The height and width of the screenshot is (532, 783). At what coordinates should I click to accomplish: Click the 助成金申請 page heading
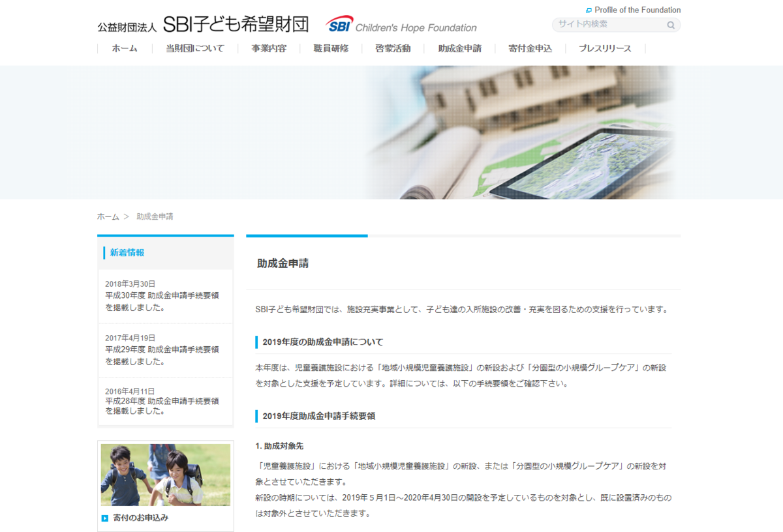point(283,264)
